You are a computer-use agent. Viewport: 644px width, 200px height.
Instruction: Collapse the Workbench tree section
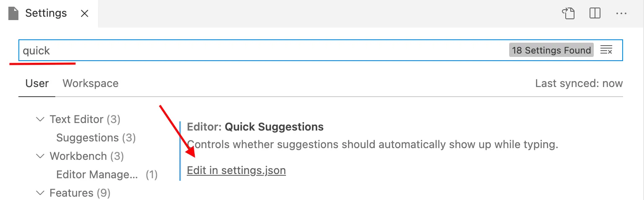pyautogui.click(x=40, y=156)
